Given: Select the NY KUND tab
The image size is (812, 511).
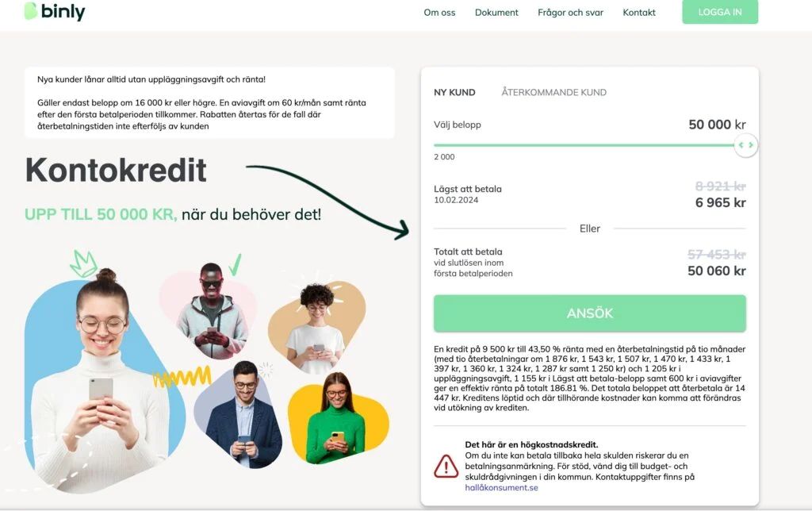Looking at the screenshot, I should [x=454, y=92].
